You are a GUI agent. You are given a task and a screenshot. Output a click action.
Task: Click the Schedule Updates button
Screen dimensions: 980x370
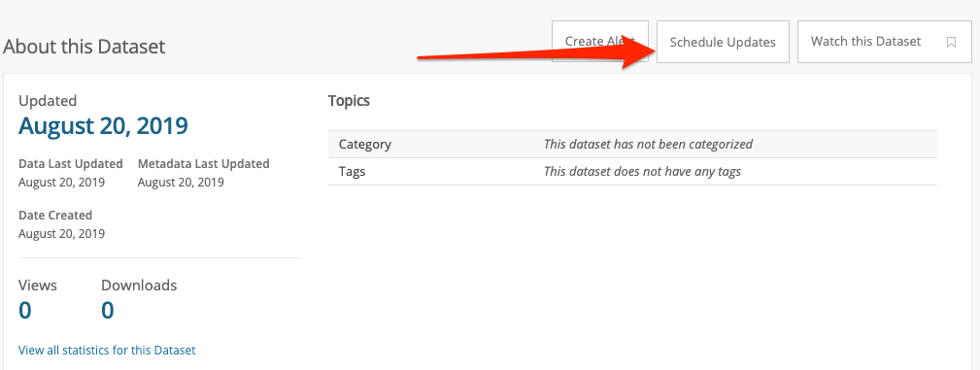pos(723,42)
